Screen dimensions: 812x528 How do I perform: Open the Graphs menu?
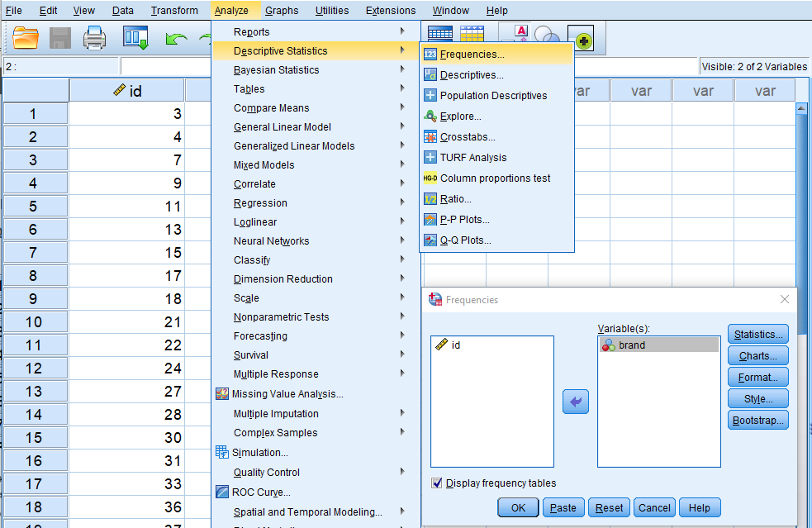click(282, 10)
